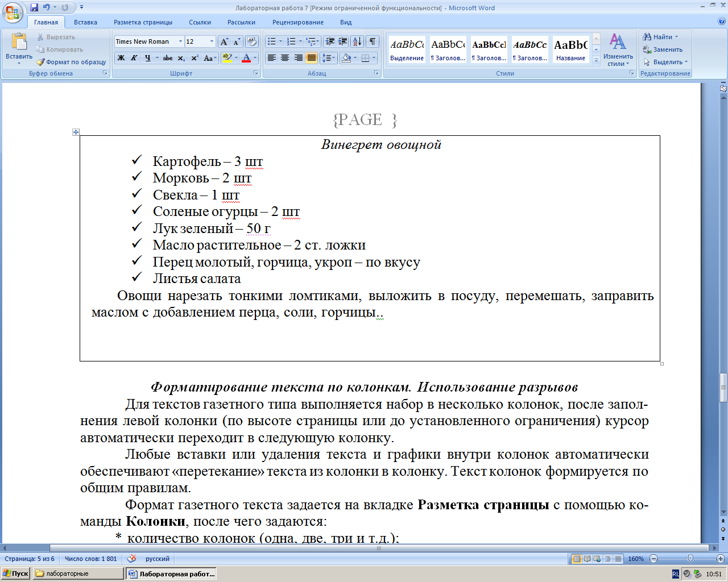
Task: Align text to the left
Action: tap(272, 58)
